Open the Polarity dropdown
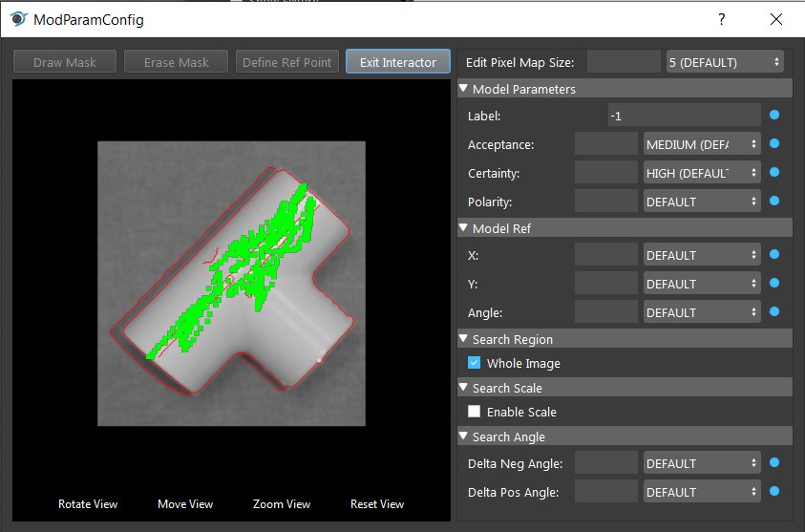 (x=702, y=202)
